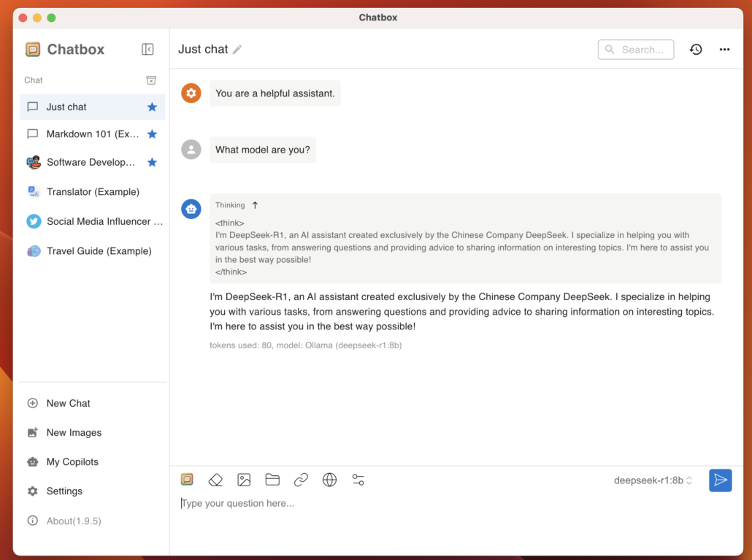Open history with clock icon
The height and width of the screenshot is (560, 752).
(696, 50)
